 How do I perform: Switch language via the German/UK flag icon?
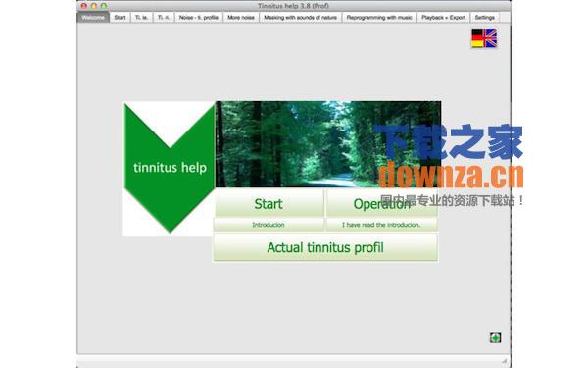click(484, 38)
